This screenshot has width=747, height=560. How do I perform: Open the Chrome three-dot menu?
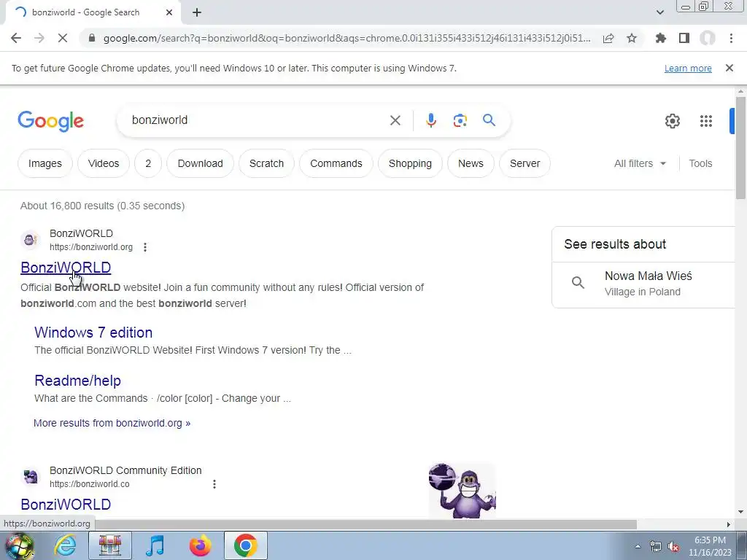pos(731,38)
